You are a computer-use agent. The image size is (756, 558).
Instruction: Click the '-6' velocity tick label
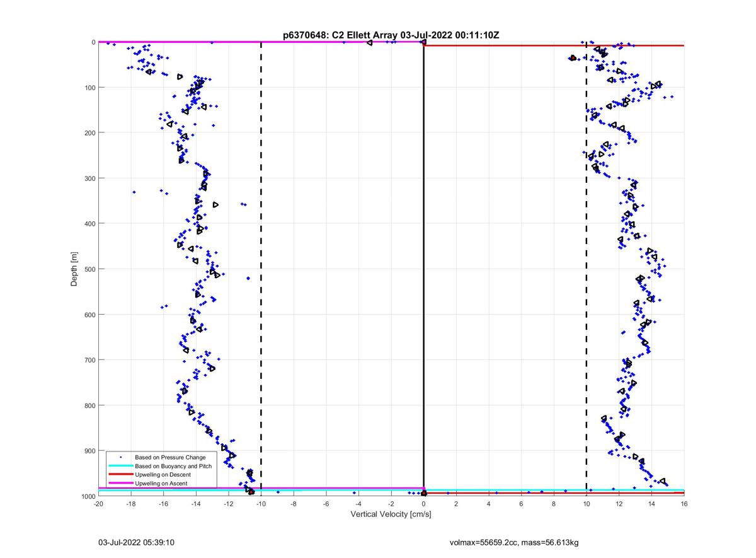pyautogui.click(x=326, y=504)
